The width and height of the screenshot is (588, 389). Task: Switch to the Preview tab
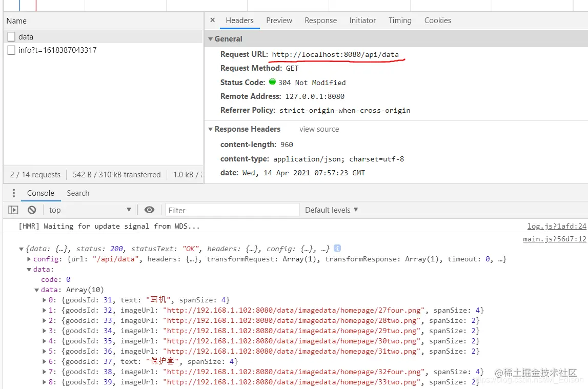pos(279,20)
